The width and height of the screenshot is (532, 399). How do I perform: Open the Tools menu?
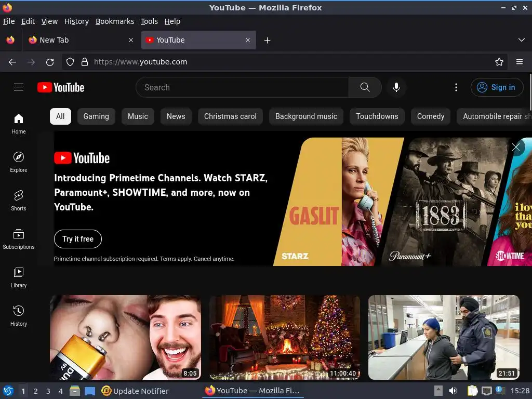pos(149,21)
